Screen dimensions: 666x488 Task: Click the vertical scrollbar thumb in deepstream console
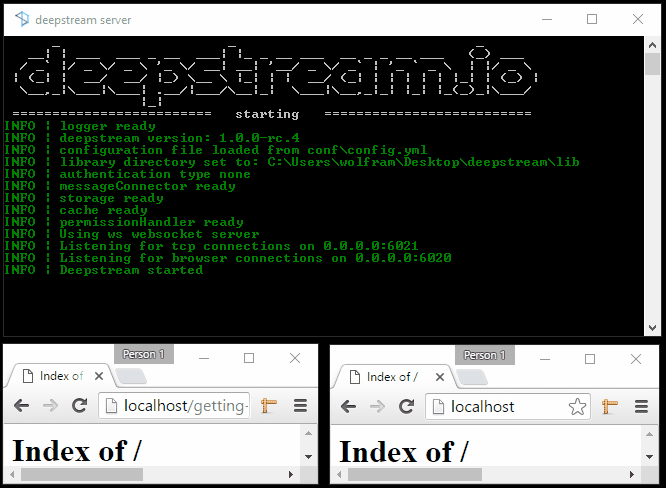point(652,64)
